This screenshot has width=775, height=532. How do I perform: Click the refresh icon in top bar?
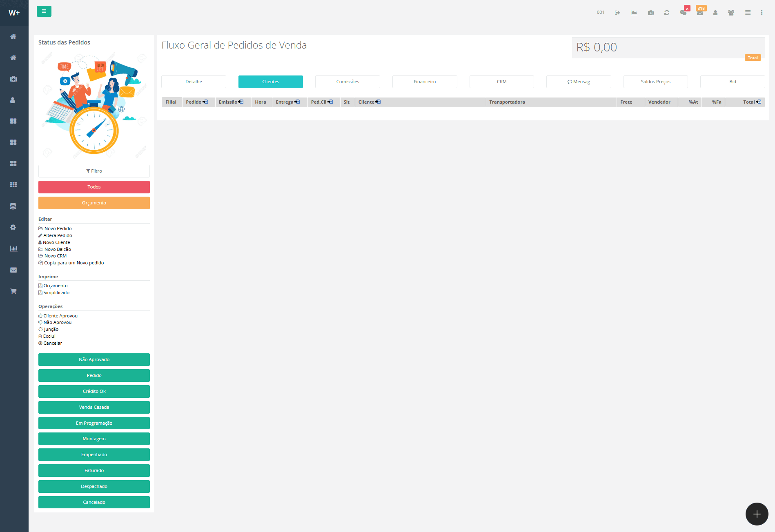click(x=667, y=13)
